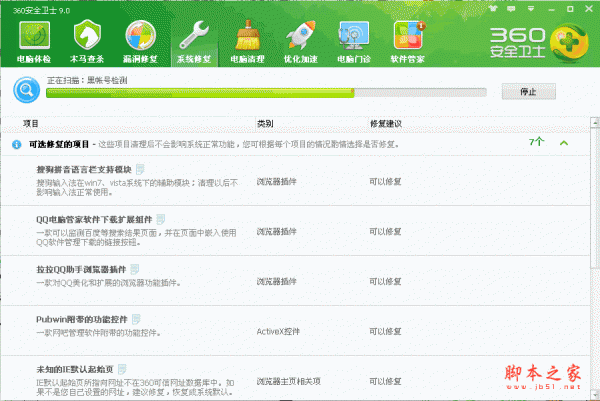Click 浏览器插件 in the 搜狗拼音 row
The height and width of the screenshot is (401, 600).
[x=277, y=181]
